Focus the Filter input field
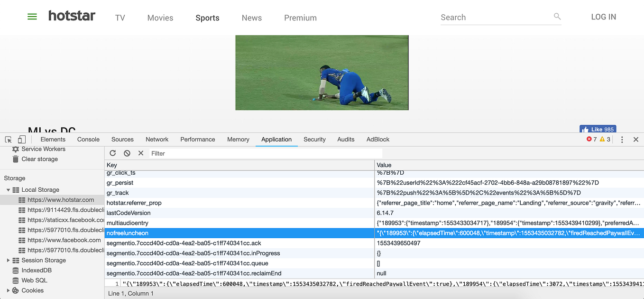This screenshot has width=644, height=299. (266, 153)
